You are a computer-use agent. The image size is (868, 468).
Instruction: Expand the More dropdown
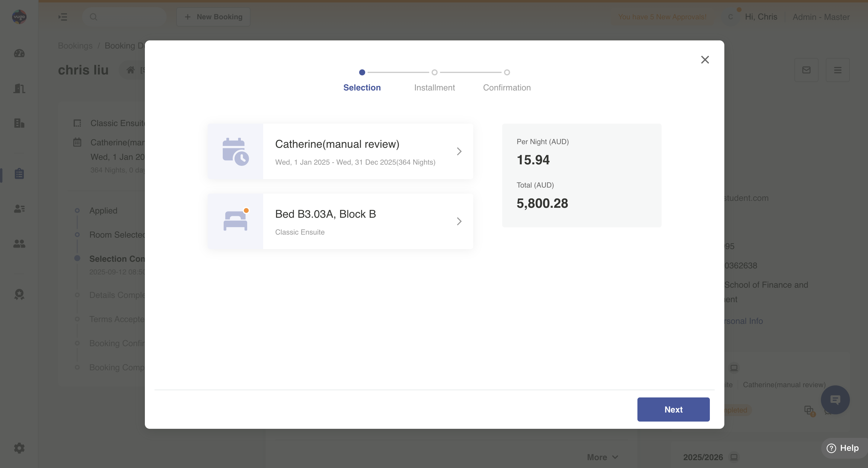602,457
